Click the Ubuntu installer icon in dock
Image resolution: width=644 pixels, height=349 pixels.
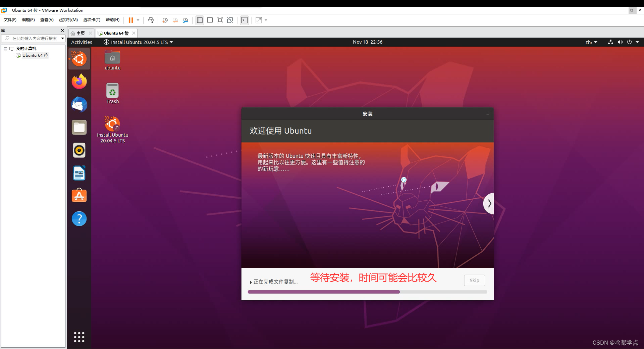point(79,59)
